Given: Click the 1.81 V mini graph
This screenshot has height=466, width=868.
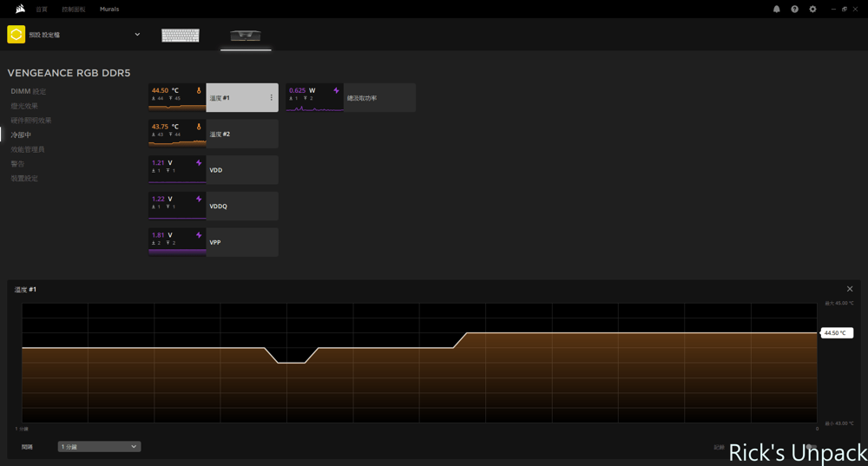Looking at the screenshot, I should coord(177,251).
